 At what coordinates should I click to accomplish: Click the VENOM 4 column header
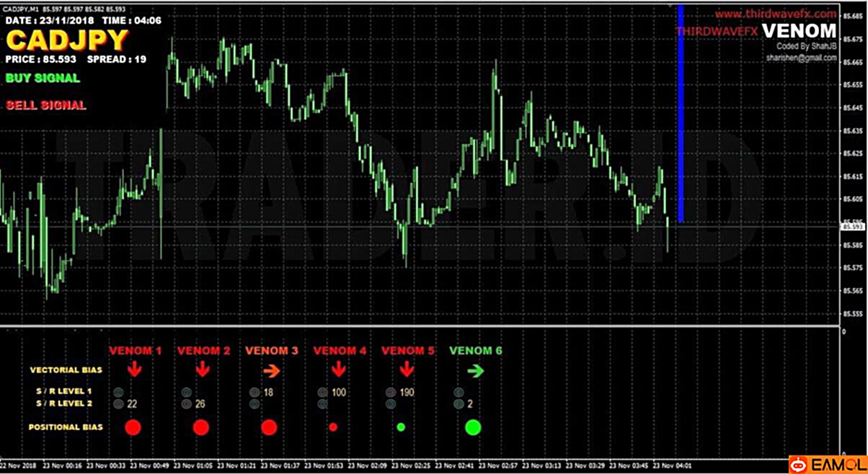click(340, 351)
